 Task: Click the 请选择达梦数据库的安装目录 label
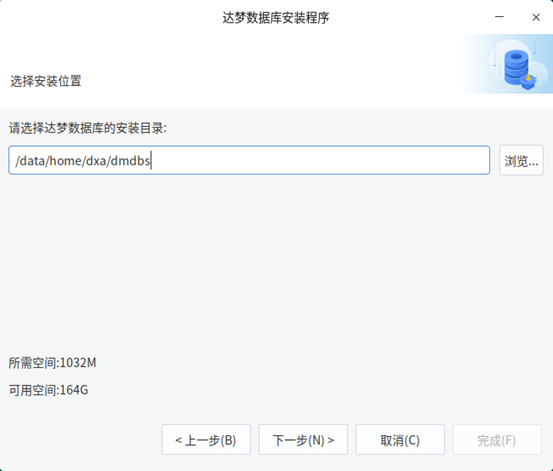(x=88, y=128)
